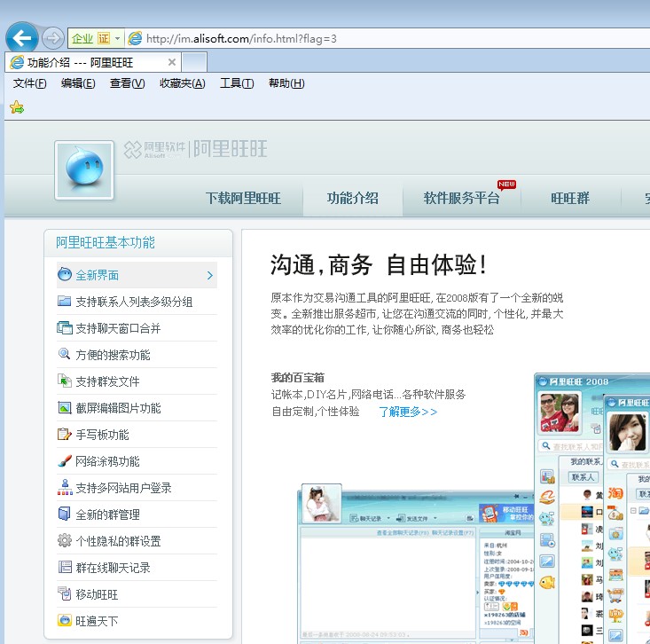Open 旺遍天下 feature link
Viewport: 650px width, 644px height.
[97, 621]
